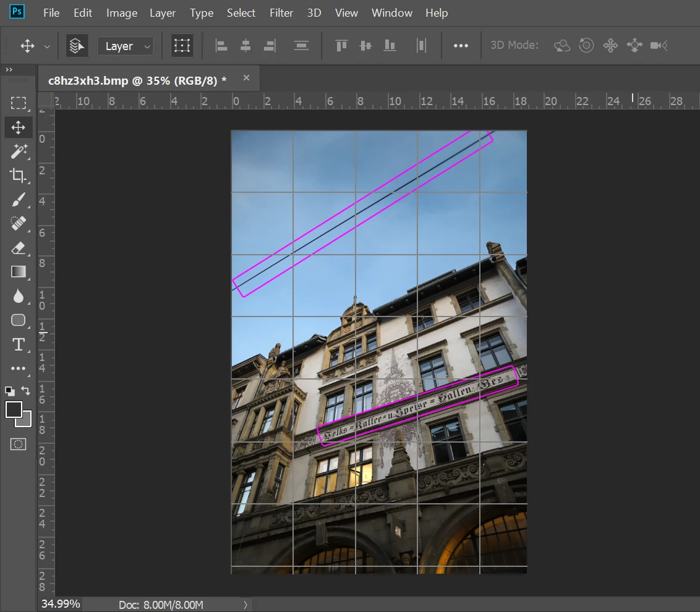
Task: Distribute vertical centers
Action: pos(301,46)
